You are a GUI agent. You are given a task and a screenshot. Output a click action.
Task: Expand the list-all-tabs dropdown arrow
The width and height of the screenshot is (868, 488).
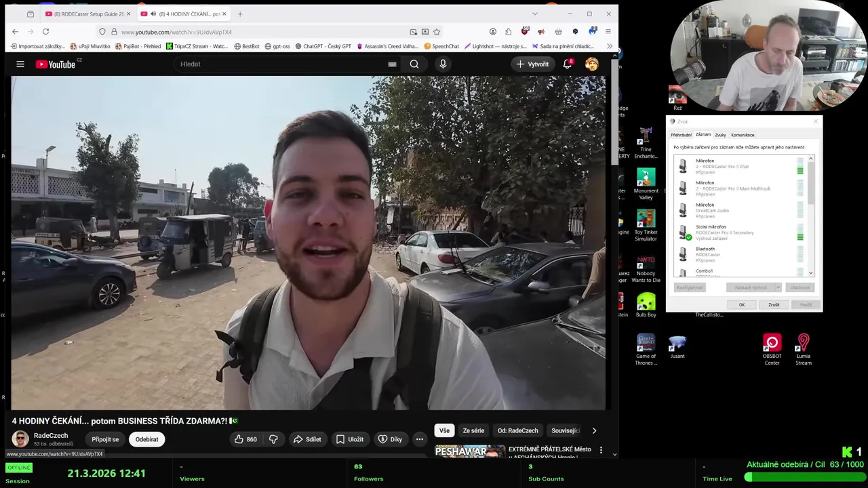(x=534, y=14)
